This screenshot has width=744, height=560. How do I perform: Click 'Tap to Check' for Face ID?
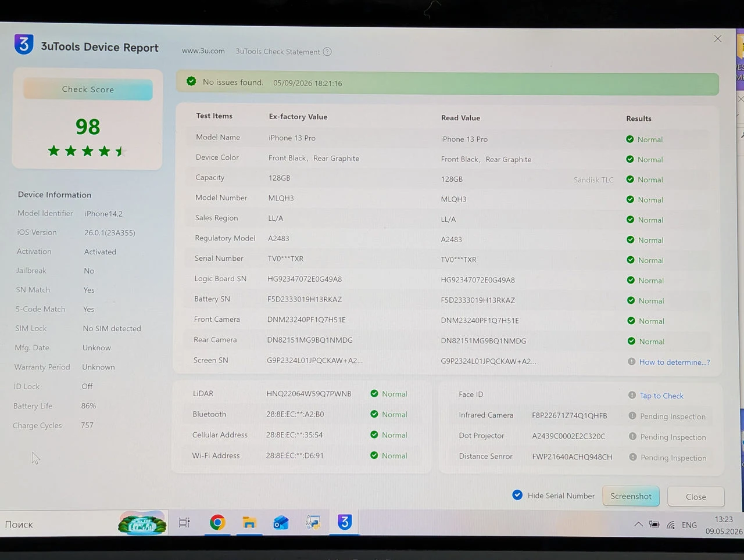coord(661,396)
